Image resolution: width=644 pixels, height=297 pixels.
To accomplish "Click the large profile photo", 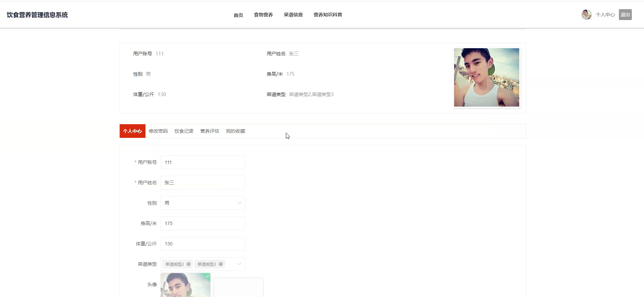I will 487,77.
